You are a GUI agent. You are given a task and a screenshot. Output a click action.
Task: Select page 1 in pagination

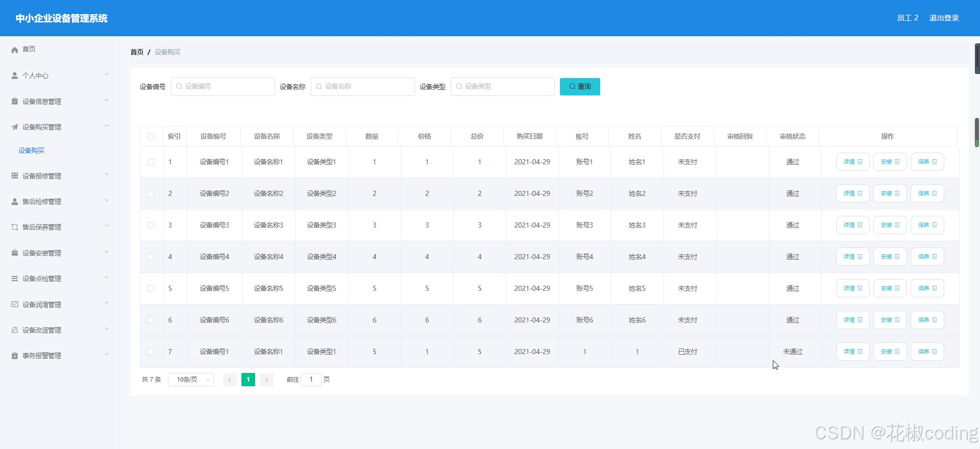[248, 380]
